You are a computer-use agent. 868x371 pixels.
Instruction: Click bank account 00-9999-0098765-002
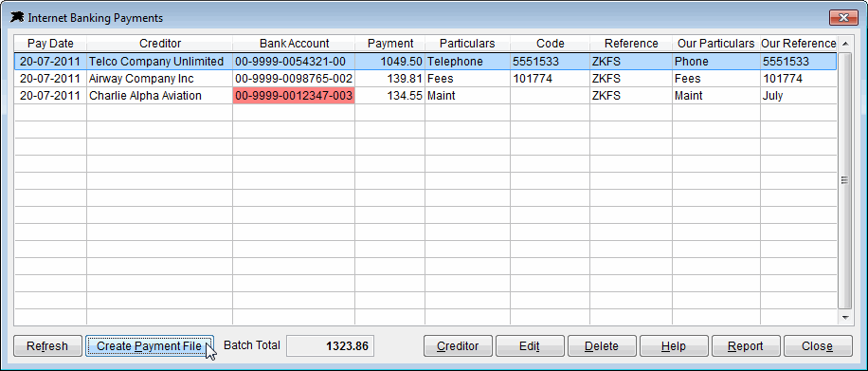click(294, 79)
